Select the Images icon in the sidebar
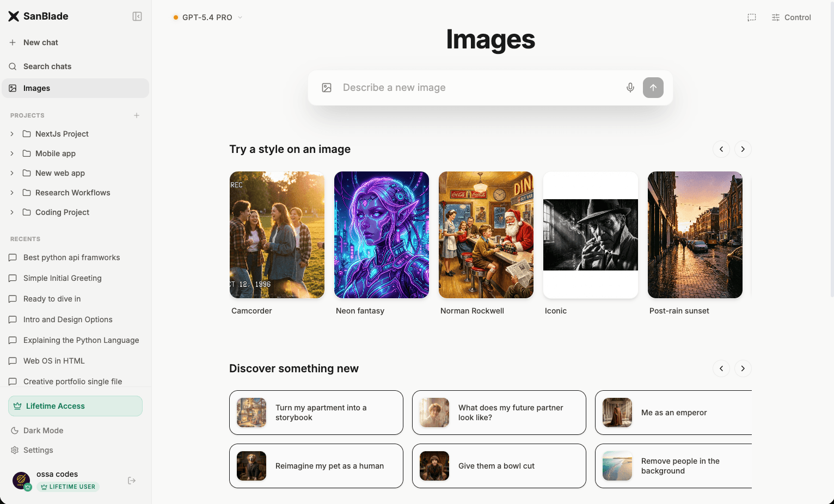Screen dimensions: 834x504 pyautogui.click(x=13, y=88)
